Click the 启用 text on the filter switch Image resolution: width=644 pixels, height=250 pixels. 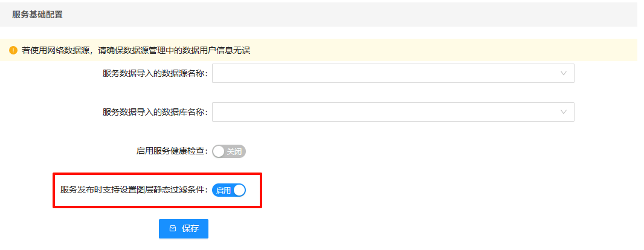(224, 190)
